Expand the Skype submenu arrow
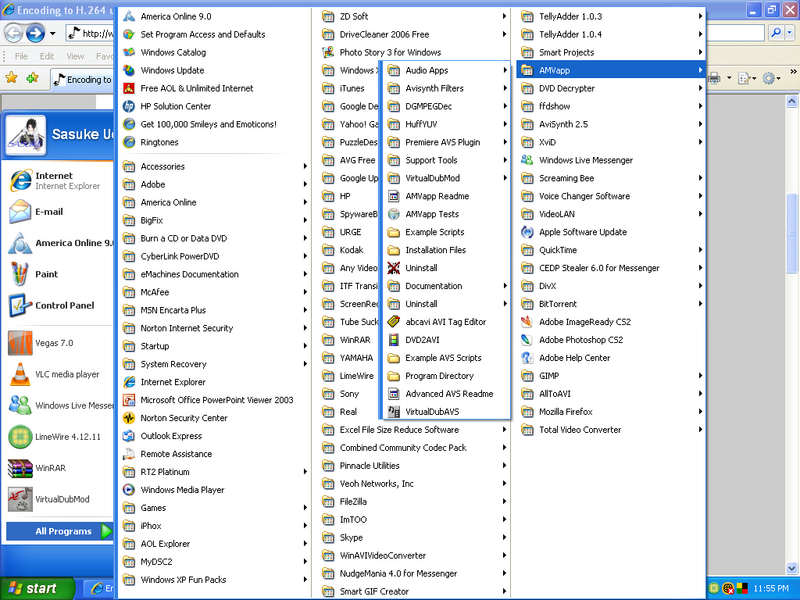Screen dimensions: 800x600 tap(504, 538)
